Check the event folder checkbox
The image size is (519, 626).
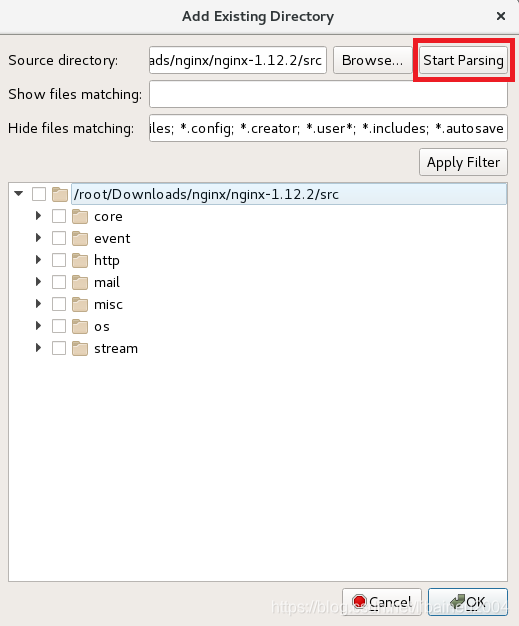(x=59, y=238)
